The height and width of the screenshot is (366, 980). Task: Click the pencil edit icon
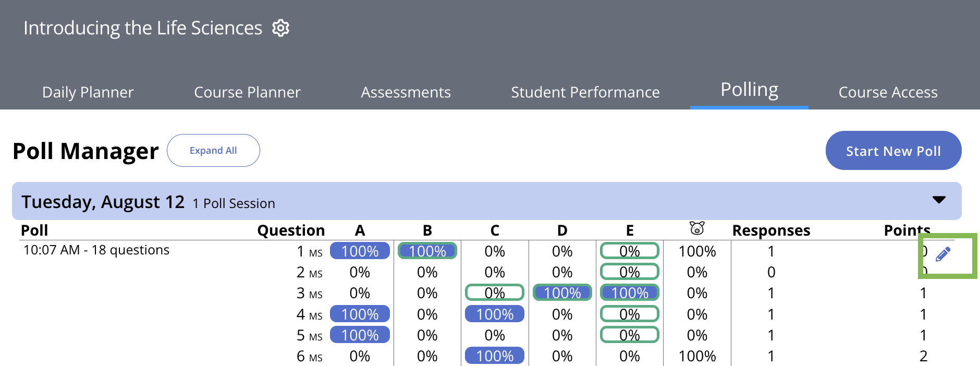(942, 254)
